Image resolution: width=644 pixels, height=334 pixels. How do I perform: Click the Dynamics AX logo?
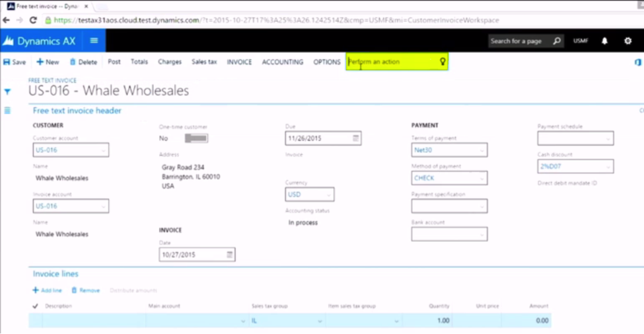pyautogui.click(x=40, y=41)
